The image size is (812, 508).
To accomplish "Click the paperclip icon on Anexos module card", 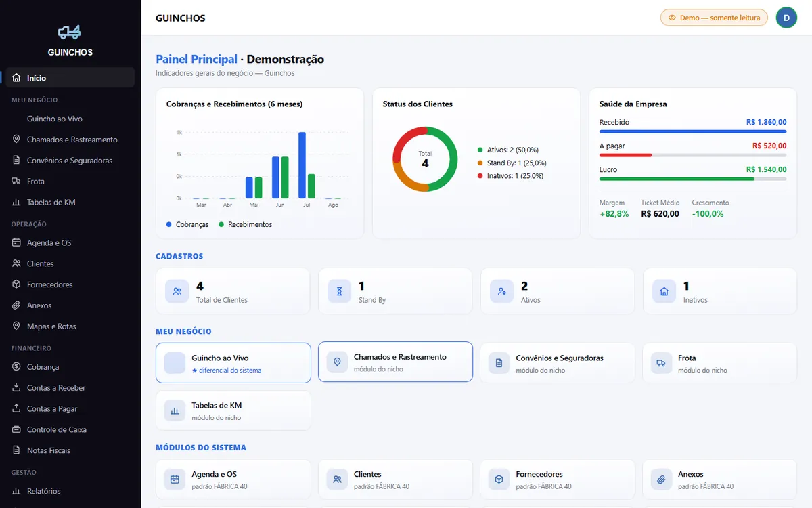I will 661,480.
